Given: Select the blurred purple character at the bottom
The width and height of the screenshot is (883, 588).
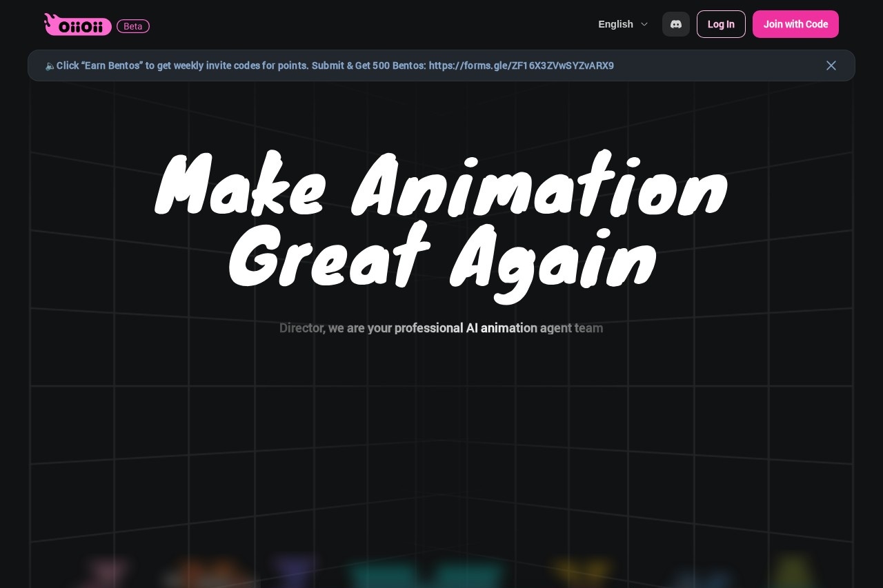Looking at the screenshot, I should pyautogui.click(x=295, y=569).
